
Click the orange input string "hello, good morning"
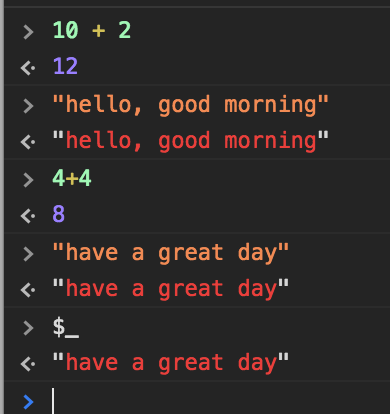191,105
